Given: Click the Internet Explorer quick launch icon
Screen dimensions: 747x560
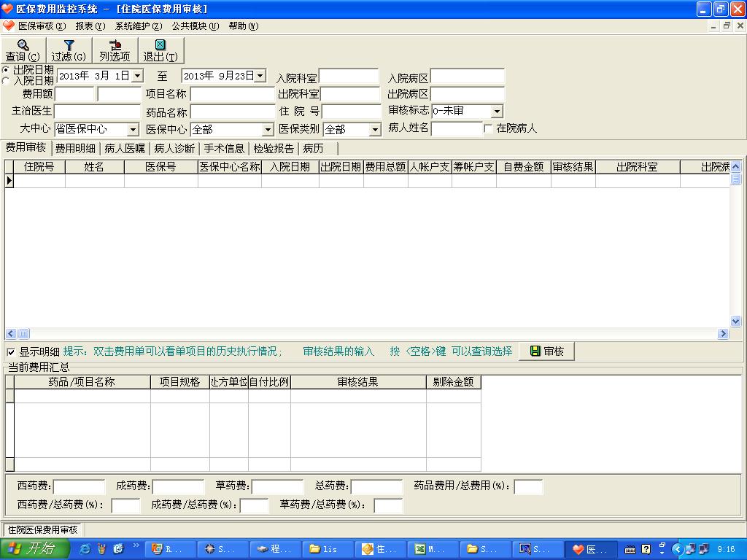Looking at the screenshot, I should coord(85,549).
